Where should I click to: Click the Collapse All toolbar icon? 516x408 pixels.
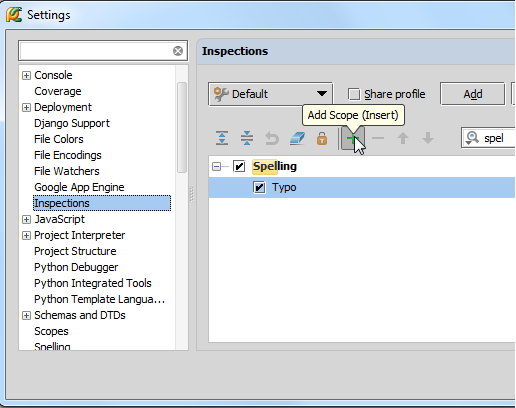pos(247,138)
